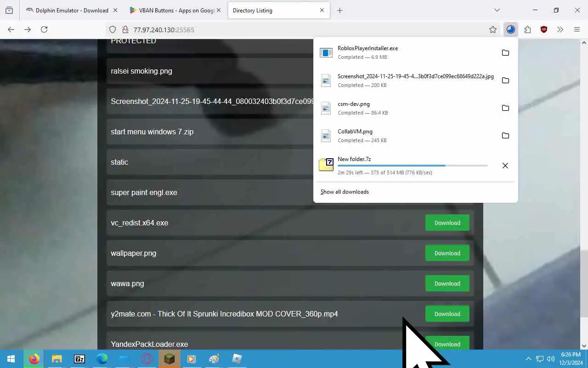Click Show all downloads

coord(345,192)
